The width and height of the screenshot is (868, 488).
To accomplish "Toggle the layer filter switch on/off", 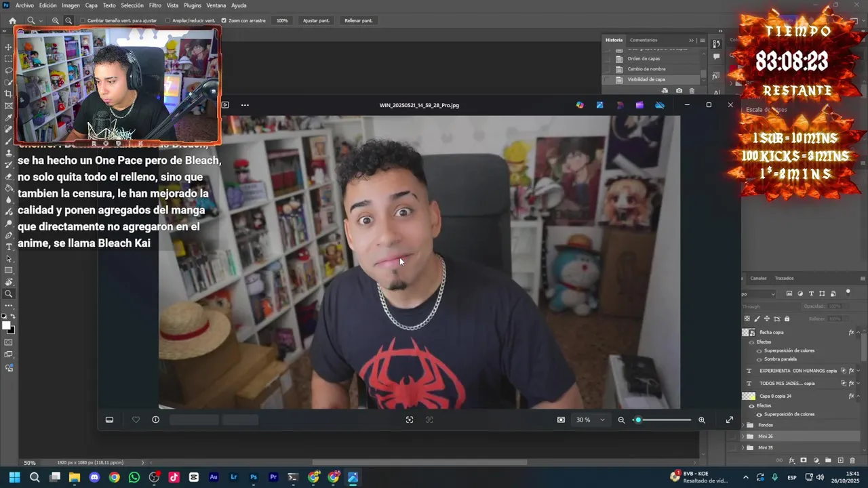I will pos(848,293).
